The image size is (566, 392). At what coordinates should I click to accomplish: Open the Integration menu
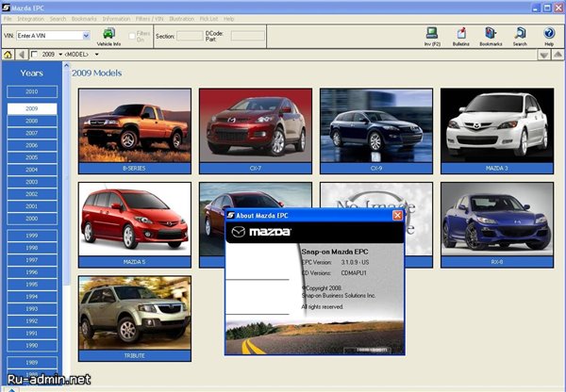click(x=31, y=19)
